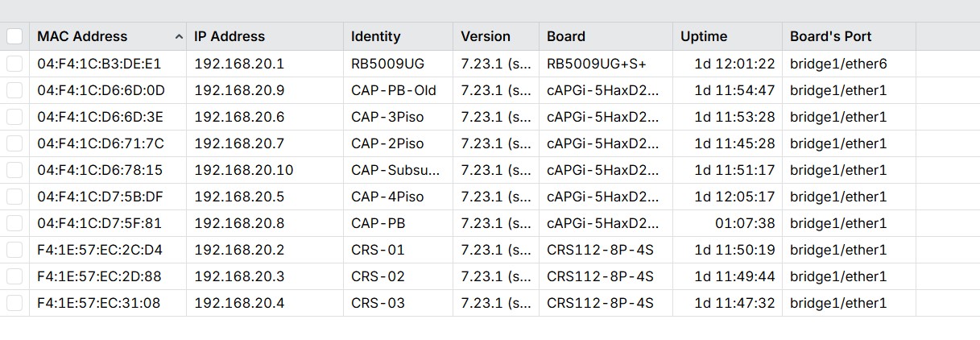Mark the checkbox next to 04:F4:1C:D7:5F:81
The width and height of the screenshot is (980, 340).
click(x=14, y=223)
